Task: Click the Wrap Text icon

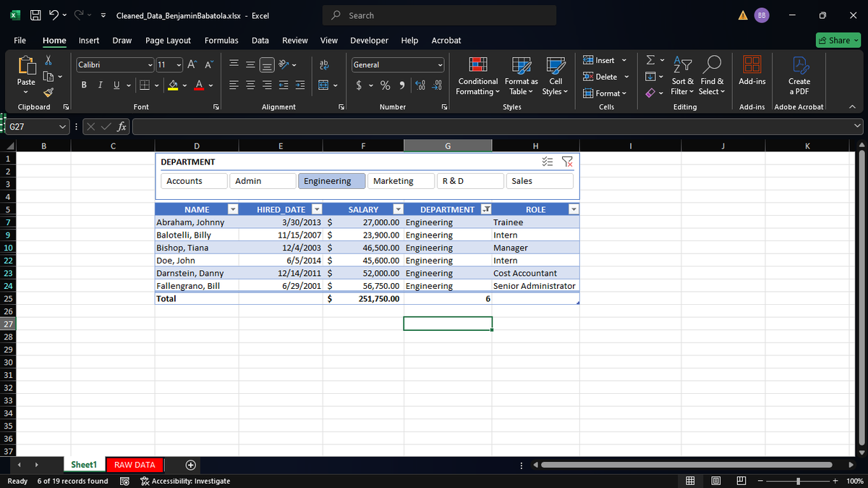Action: pos(323,64)
